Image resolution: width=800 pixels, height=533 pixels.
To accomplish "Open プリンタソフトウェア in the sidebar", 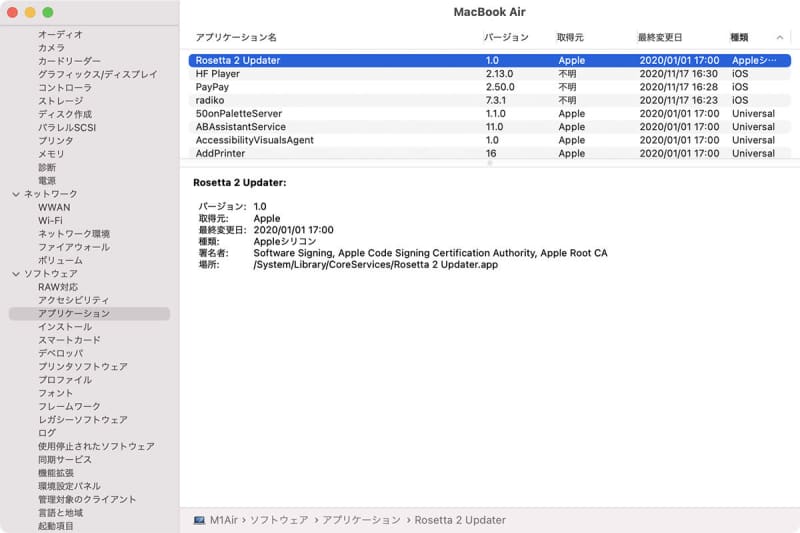I will [x=83, y=367].
